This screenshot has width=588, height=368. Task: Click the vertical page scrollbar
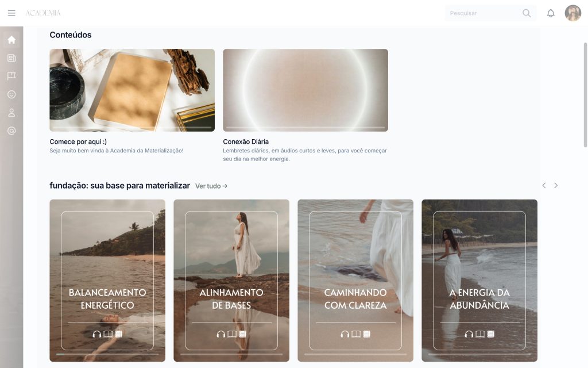click(585, 95)
